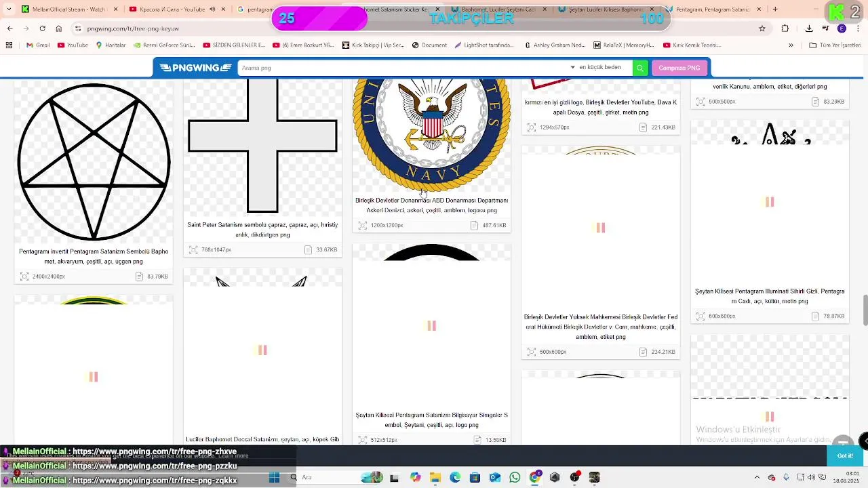Open WhatsApp from the taskbar
The height and width of the screenshot is (488, 868).
[515, 478]
